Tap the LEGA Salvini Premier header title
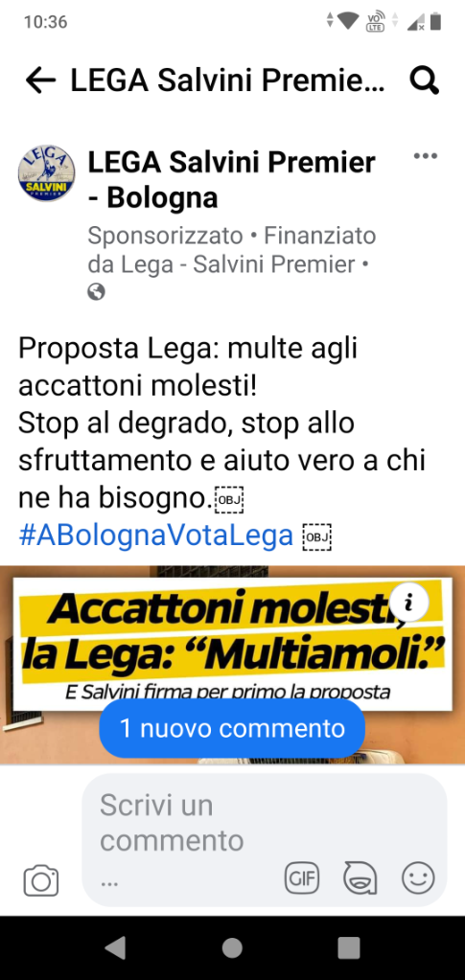Image resolution: width=465 pixels, height=980 pixels. [228, 80]
